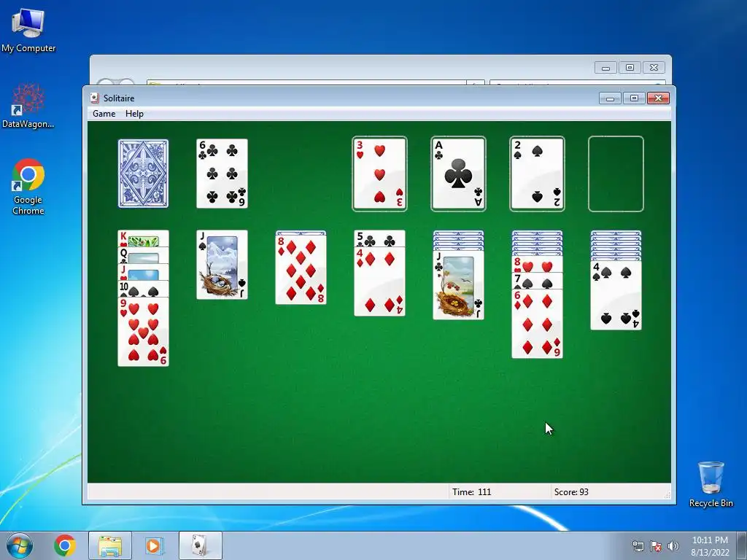The image size is (747, 560).
Task: Click the Time: 111 status text
Action: point(472,492)
